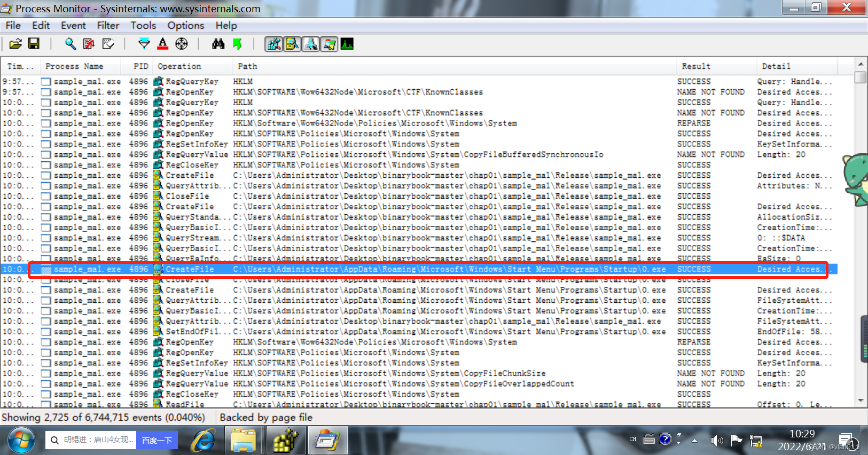Toggle Show Network Activity button
The image size is (868, 455).
pos(311,44)
